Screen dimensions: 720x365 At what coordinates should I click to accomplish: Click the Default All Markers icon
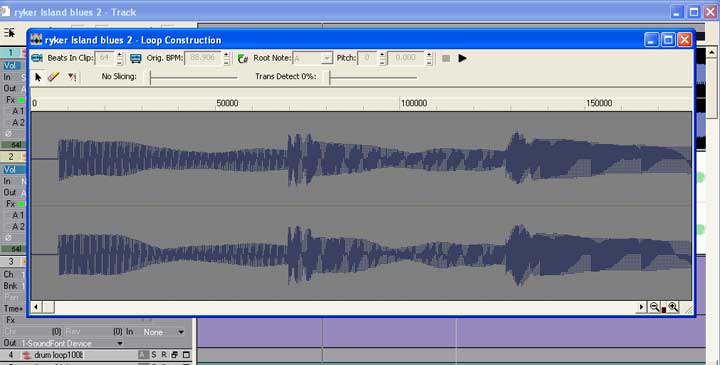pos(72,77)
